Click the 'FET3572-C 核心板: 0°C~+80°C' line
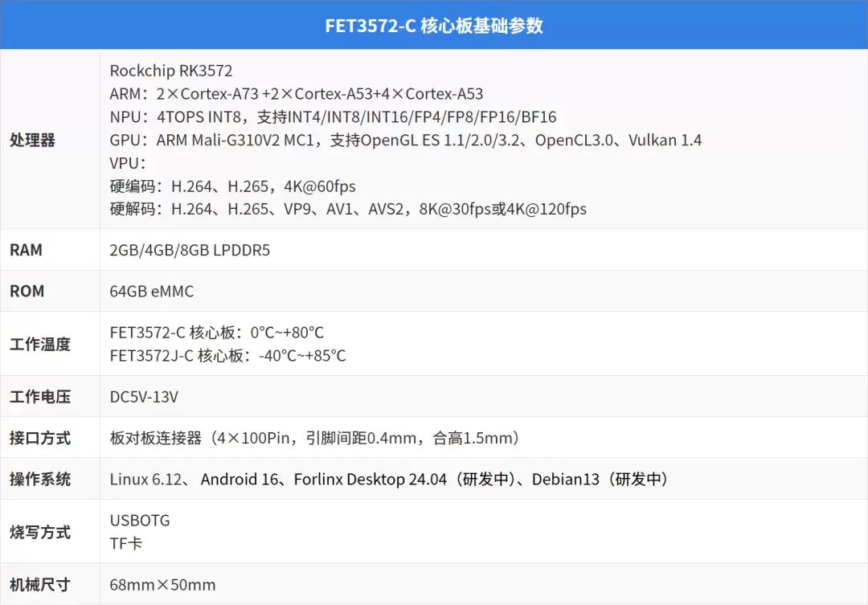Viewport: 868px width, 605px height. click(x=216, y=333)
